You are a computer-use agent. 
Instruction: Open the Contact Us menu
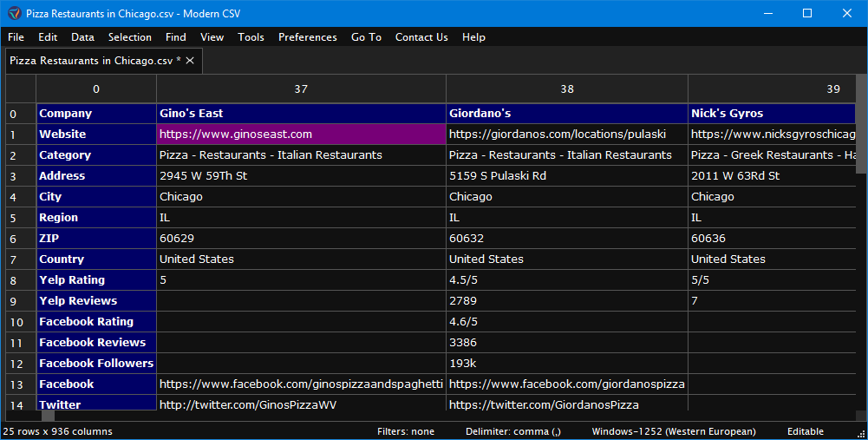[421, 37]
